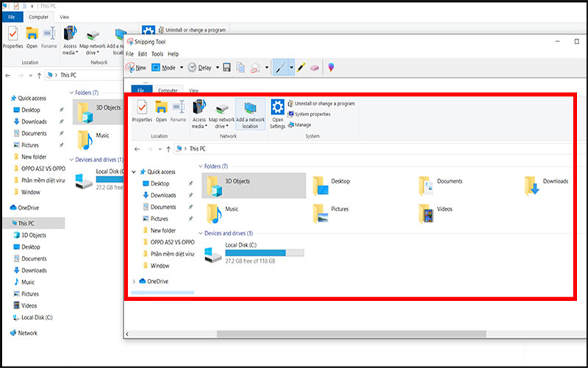Click Desktop folder inside the captured snip
Viewport: 588px width, 368px height.
(331, 185)
